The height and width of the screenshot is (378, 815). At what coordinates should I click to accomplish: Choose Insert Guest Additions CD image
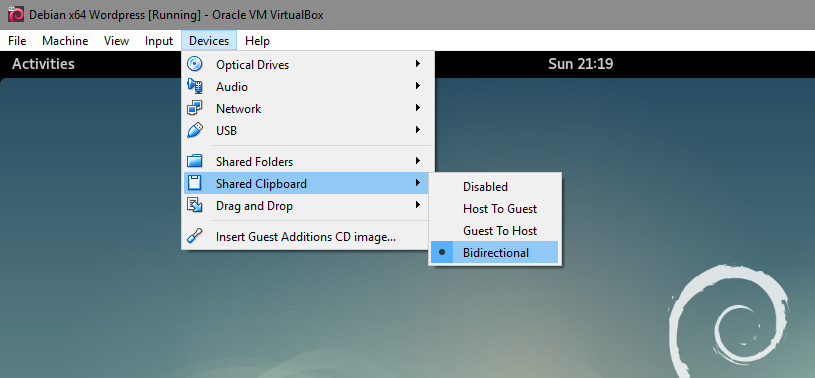(307, 237)
